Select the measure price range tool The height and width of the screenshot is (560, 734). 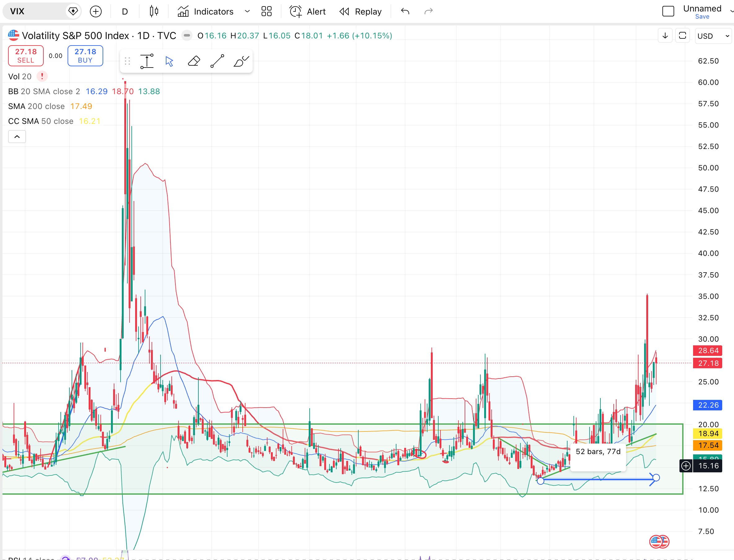click(147, 61)
